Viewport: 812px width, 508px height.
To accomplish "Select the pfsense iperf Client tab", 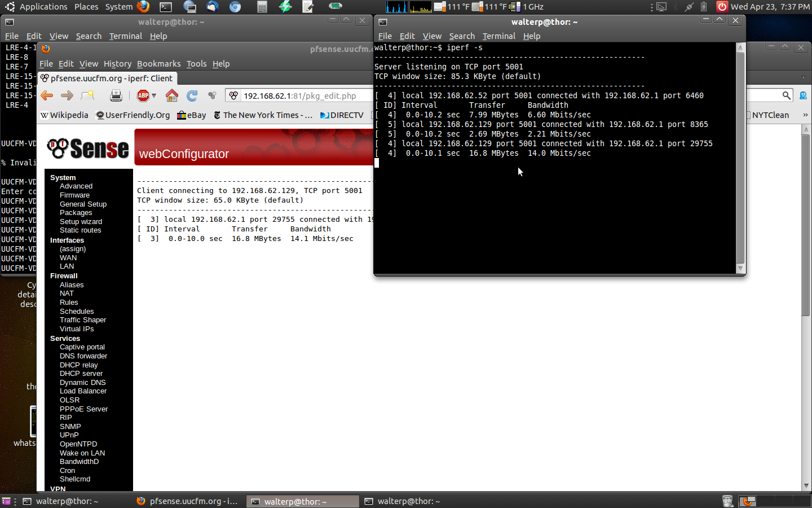I will 107,78.
